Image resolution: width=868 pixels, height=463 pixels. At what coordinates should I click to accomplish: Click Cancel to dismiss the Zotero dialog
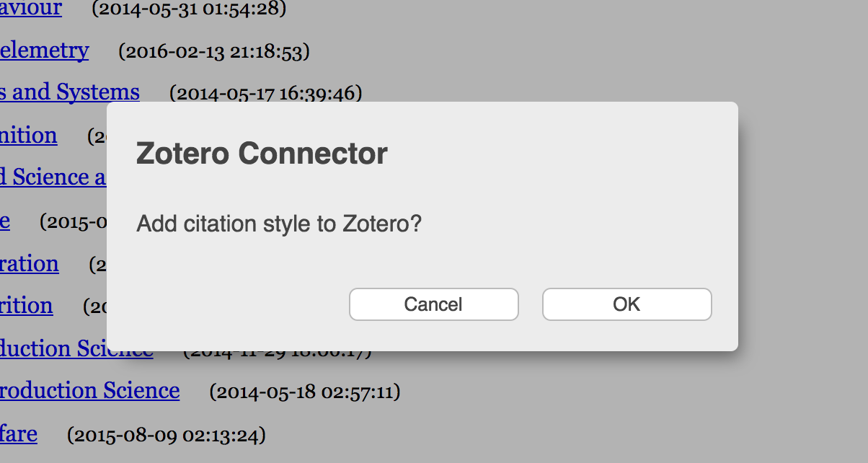(x=433, y=304)
